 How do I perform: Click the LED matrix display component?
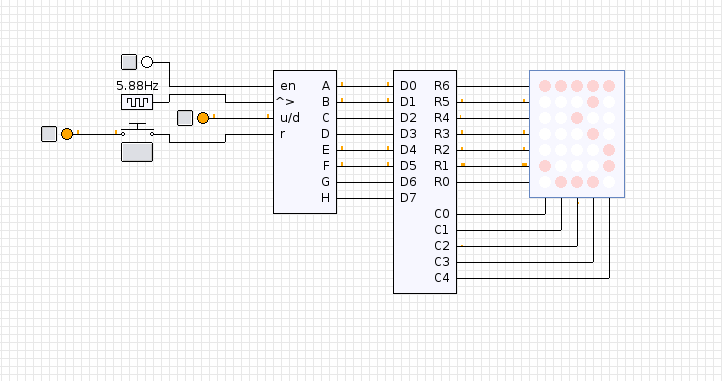pos(577,134)
